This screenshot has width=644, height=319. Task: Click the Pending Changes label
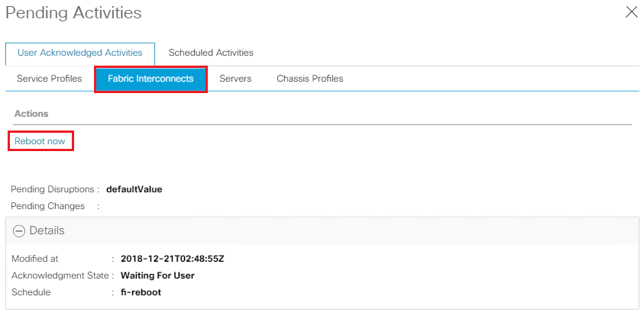[x=47, y=206]
